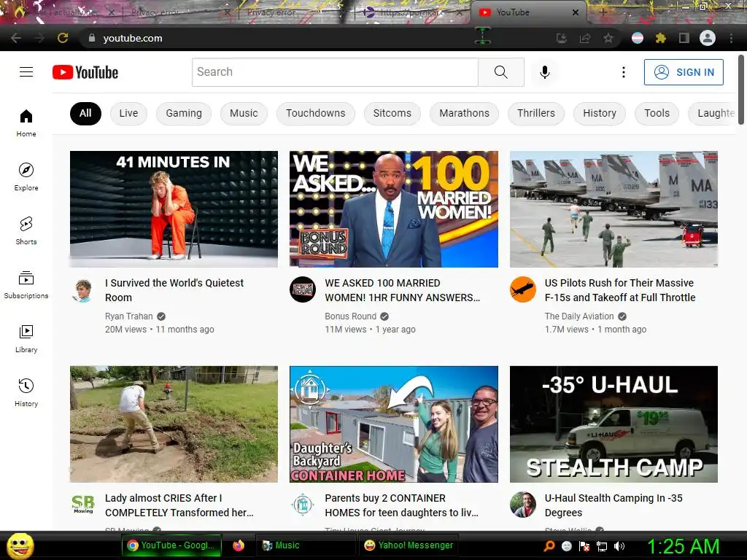Open Steve Harvey 100 Married Women thumbnail
The width and height of the screenshot is (747, 560).
[393, 209]
